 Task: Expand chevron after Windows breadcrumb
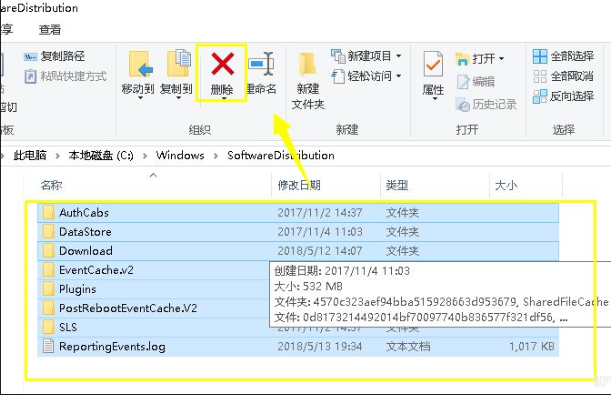[216, 156]
